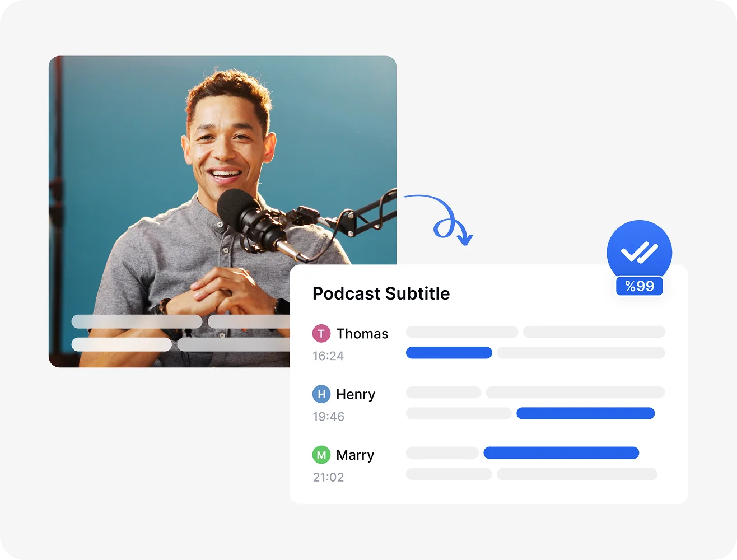Select the speaker name Marry

click(x=355, y=455)
